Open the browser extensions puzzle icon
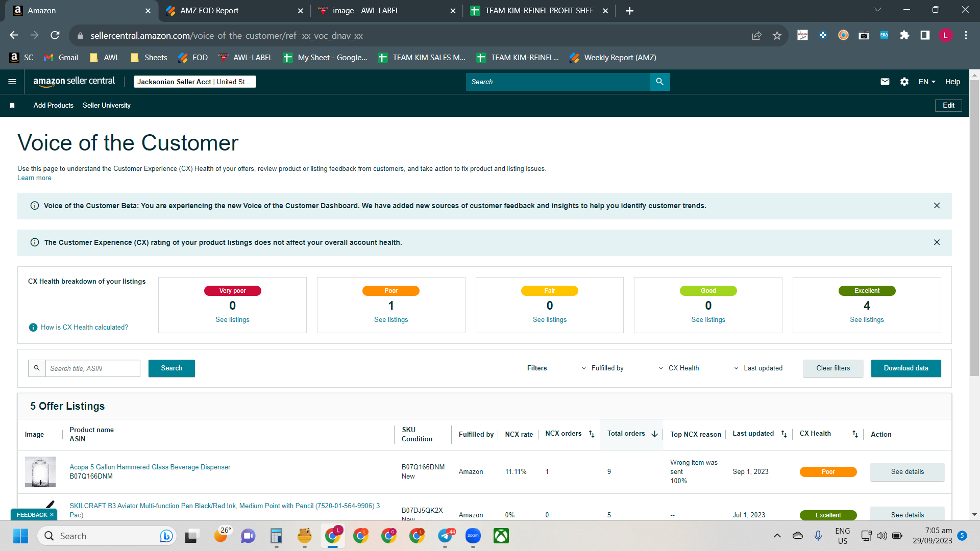Image resolution: width=980 pixels, height=551 pixels. (x=904, y=35)
